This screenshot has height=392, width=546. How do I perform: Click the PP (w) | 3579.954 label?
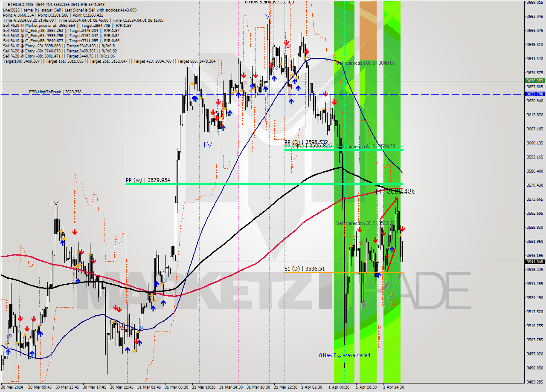click(x=148, y=180)
